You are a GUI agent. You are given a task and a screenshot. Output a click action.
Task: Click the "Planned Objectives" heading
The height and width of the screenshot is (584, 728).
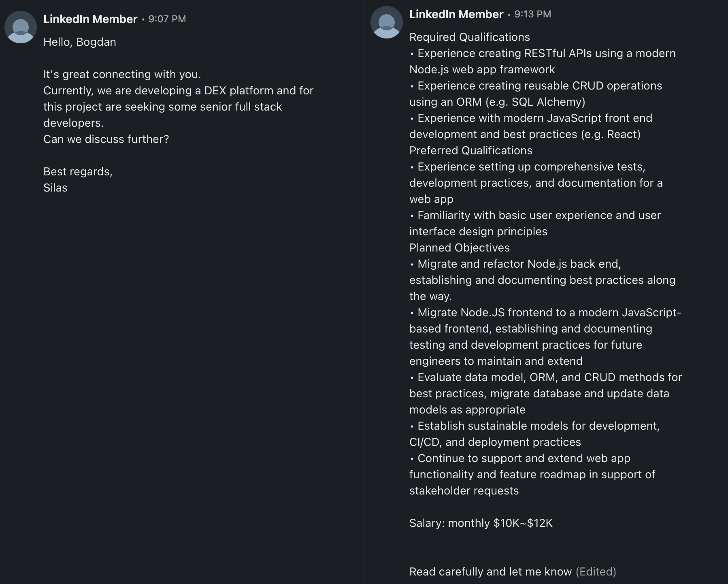coord(459,248)
